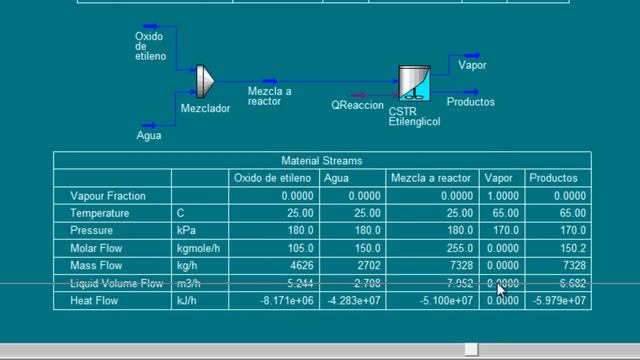Select the 'Agua' flowsheet label

point(149,136)
